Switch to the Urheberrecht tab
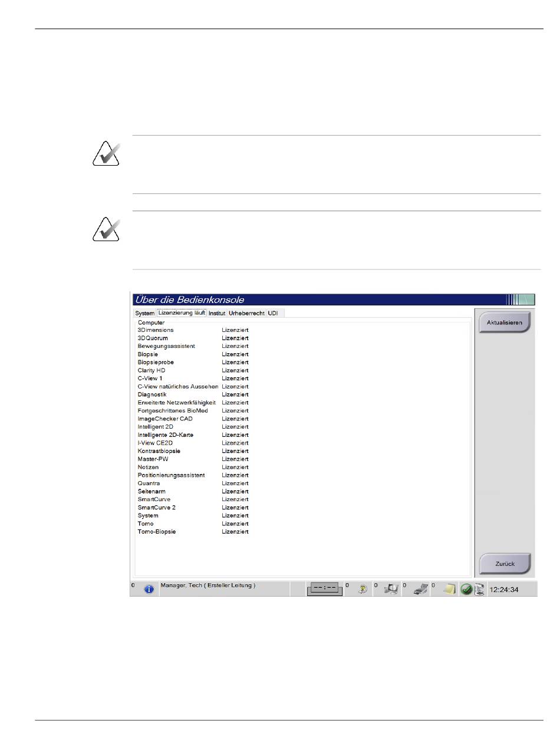560x747 pixels. 246,313
